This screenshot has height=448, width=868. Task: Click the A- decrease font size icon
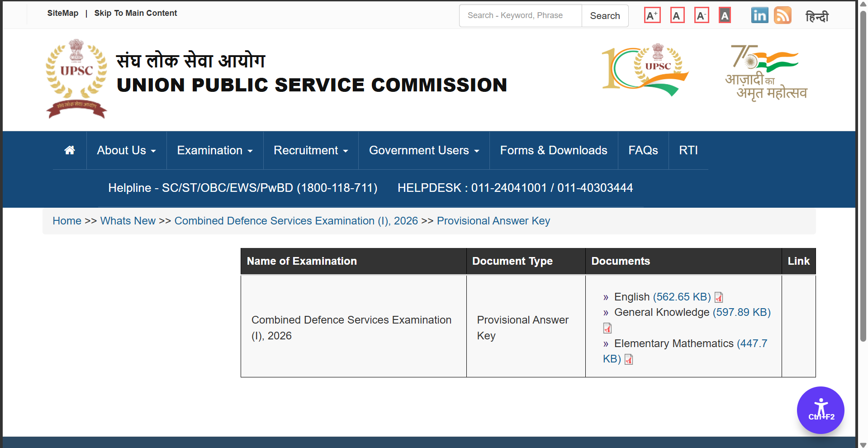pos(701,16)
